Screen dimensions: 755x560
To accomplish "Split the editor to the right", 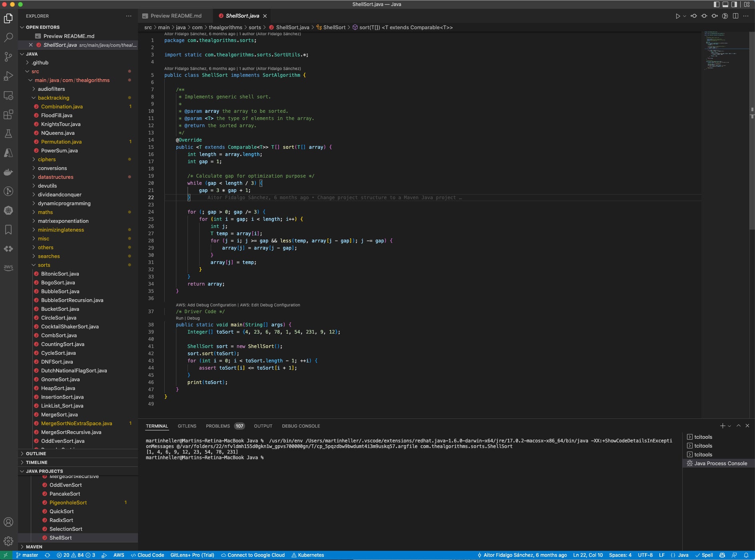I will coord(735,16).
